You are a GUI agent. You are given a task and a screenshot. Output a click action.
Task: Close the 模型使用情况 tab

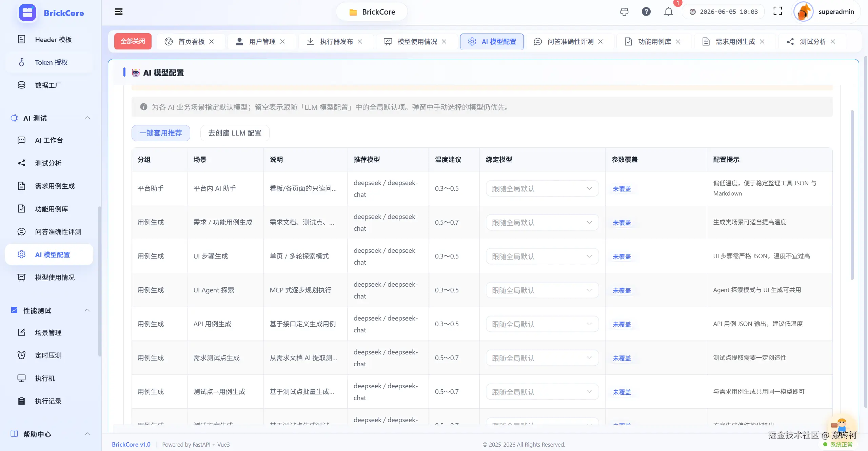pos(444,41)
